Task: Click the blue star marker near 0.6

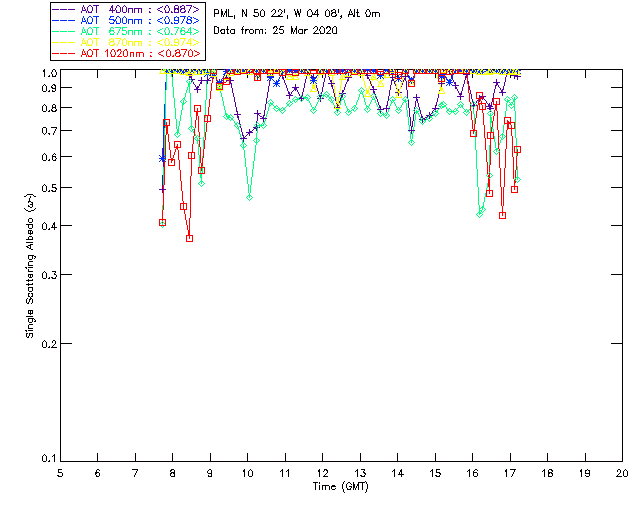Action: point(162,159)
